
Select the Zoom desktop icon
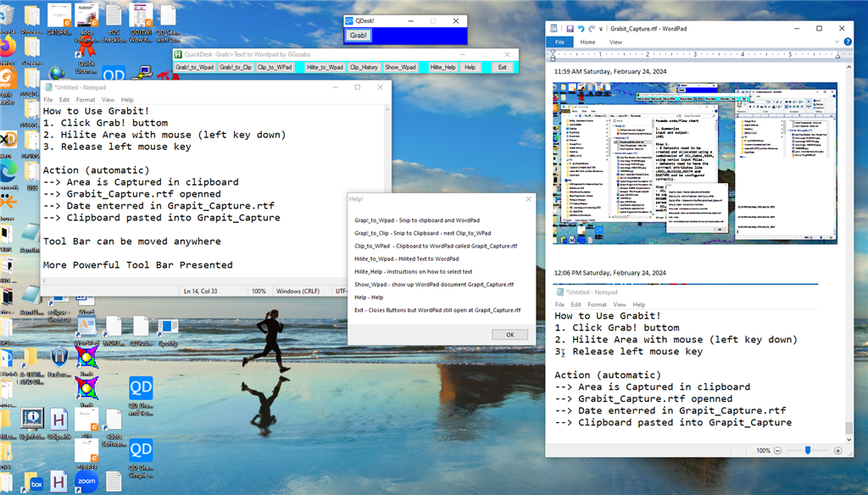click(x=87, y=481)
